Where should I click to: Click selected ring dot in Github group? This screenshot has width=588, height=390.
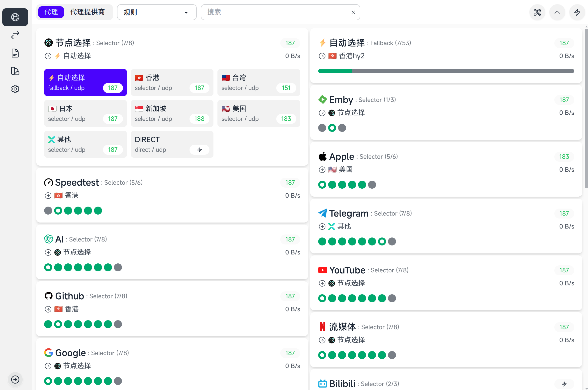58,324
